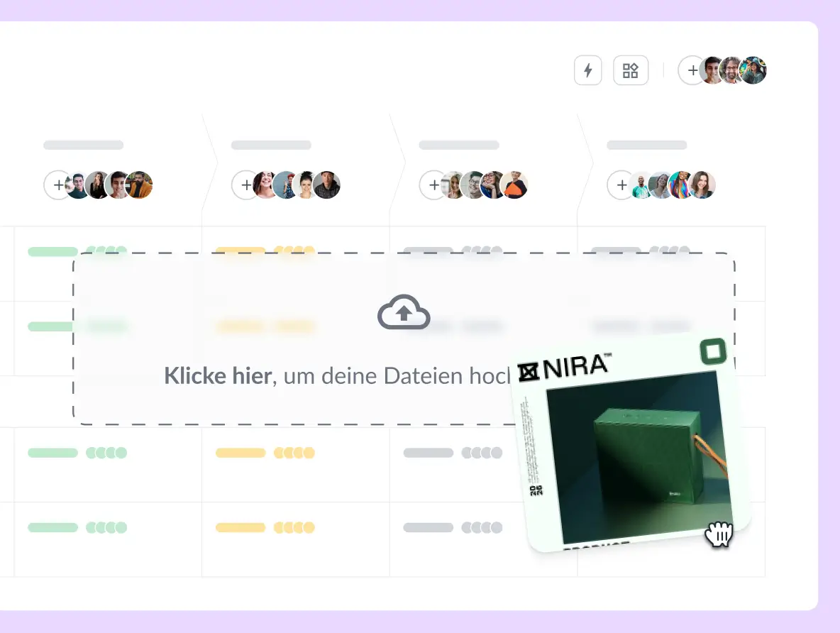Click the plus icon in the last pipeline column

(622, 185)
